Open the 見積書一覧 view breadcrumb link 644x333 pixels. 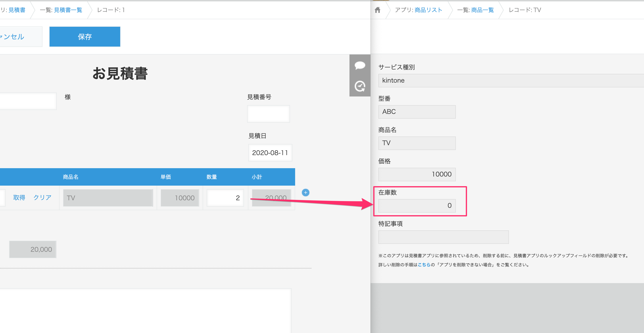pyautogui.click(x=68, y=10)
